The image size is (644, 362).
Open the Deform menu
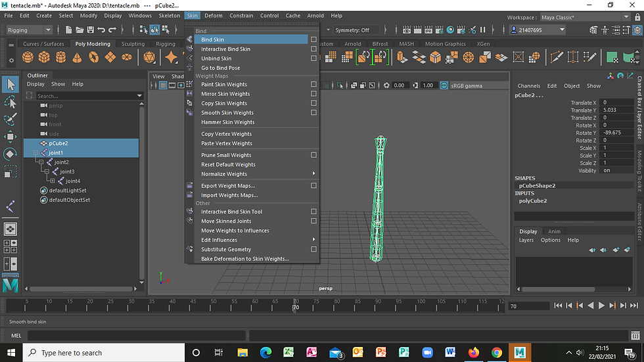(x=213, y=16)
